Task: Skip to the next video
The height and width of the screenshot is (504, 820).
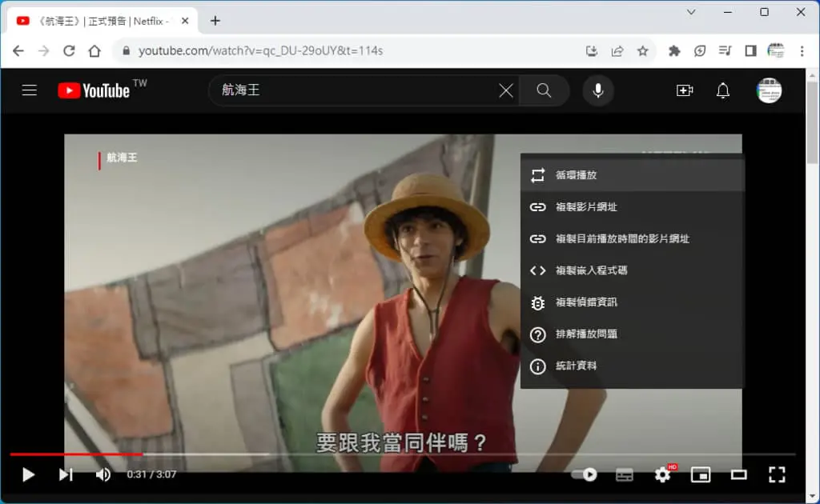Action: (x=66, y=474)
